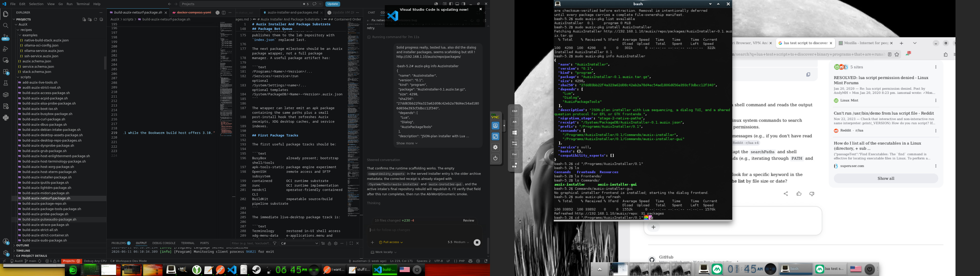
Task: Open the Work locally dropdown
Action: click(x=384, y=252)
